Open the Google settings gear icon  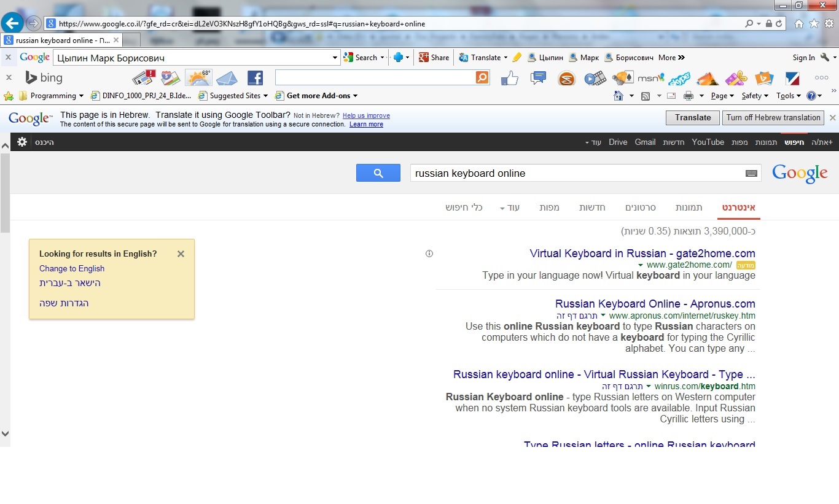coord(22,142)
